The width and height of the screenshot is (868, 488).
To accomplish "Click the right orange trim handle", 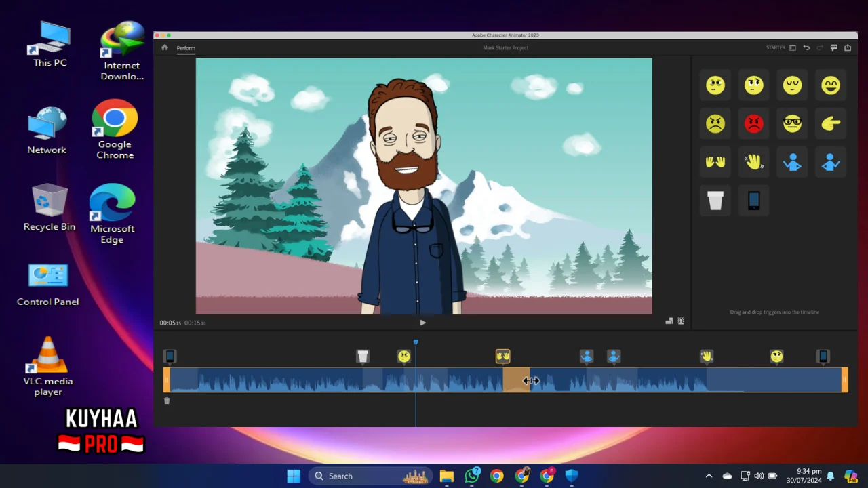I will [844, 380].
